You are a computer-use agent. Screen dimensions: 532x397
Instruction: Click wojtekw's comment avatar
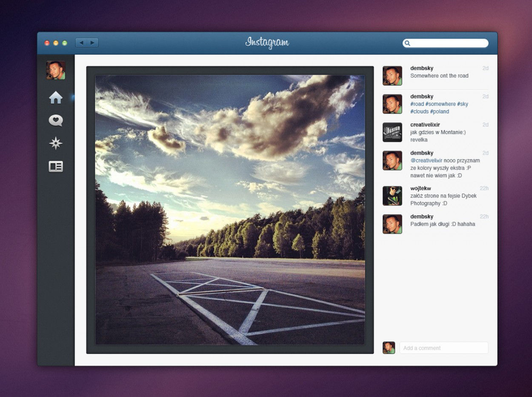point(392,196)
